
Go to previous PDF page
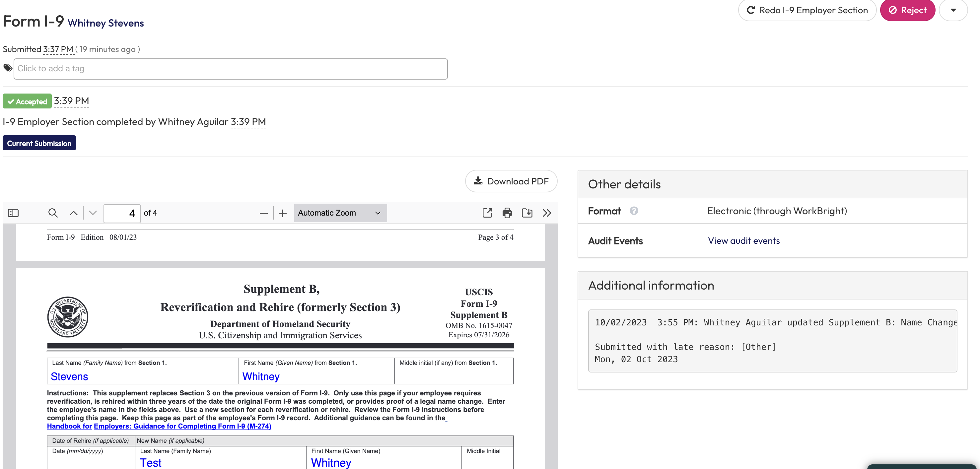click(73, 213)
